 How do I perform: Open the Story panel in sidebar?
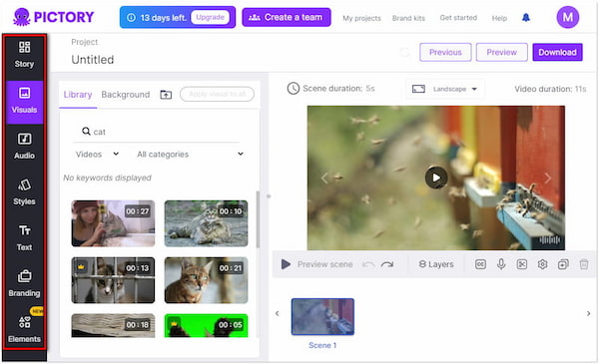(x=24, y=55)
